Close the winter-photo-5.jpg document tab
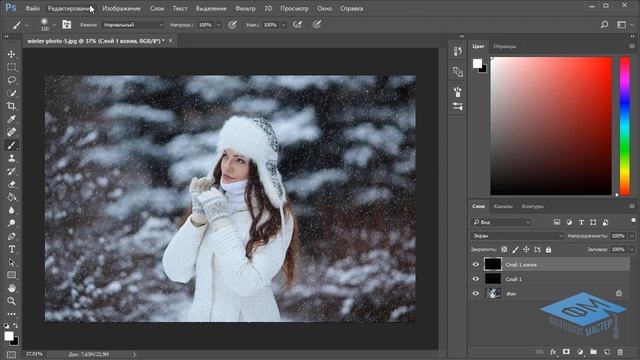The height and width of the screenshot is (360, 640). pyautogui.click(x=171, y=41)
